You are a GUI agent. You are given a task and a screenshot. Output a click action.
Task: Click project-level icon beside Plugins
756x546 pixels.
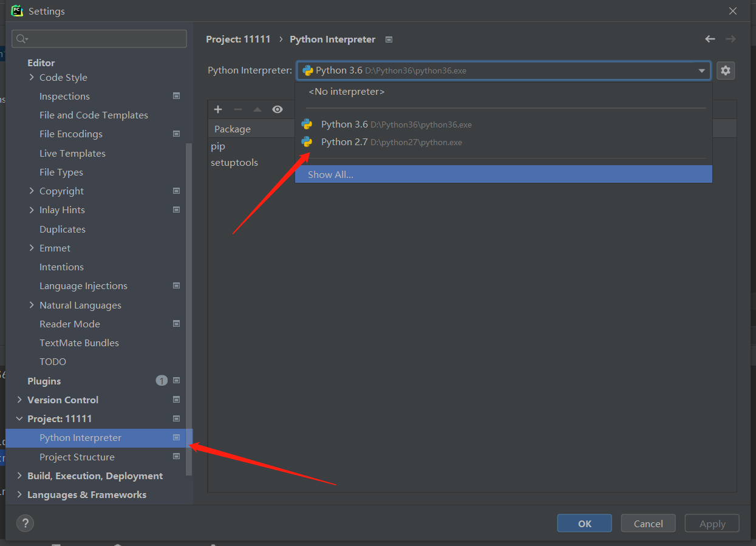[x=176, y=381]
